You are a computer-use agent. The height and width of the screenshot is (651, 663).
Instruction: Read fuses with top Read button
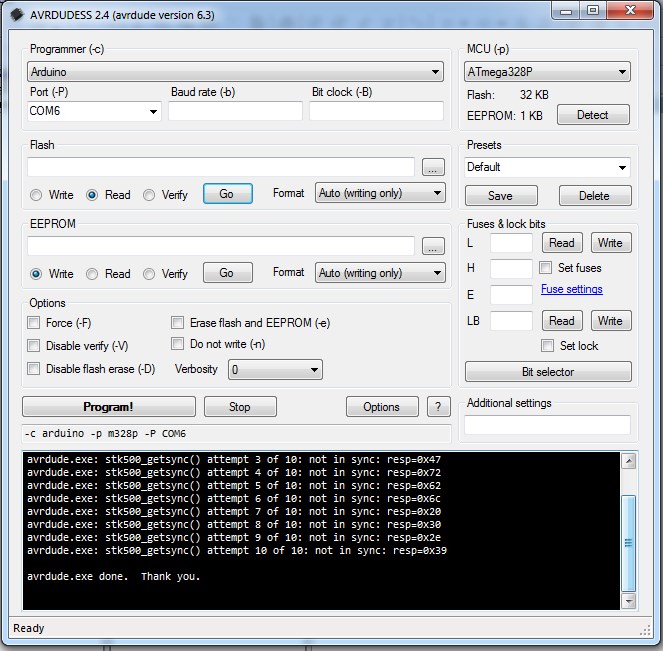pos(562,243)
